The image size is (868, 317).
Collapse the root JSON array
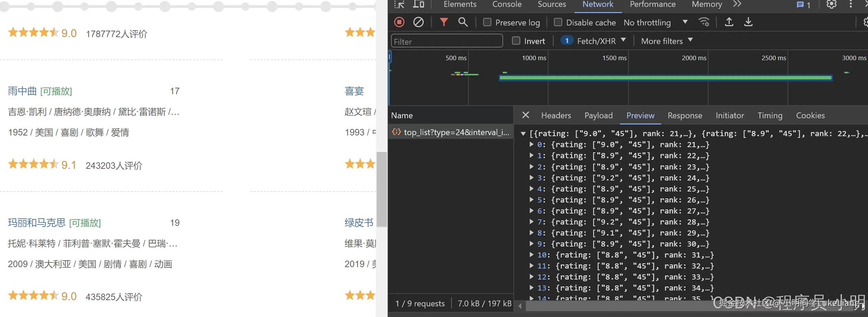click(x=523, y=134)
